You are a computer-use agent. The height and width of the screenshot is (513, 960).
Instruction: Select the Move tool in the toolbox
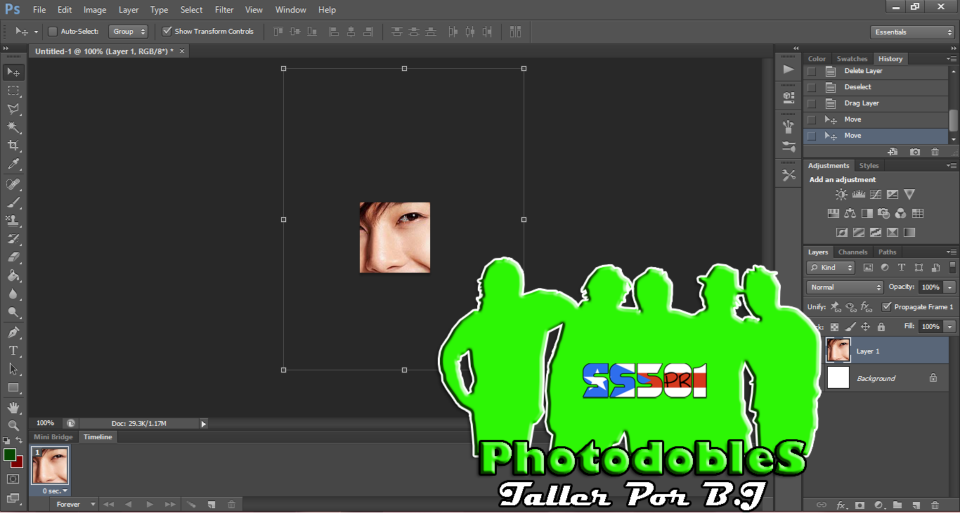point(13,72)
